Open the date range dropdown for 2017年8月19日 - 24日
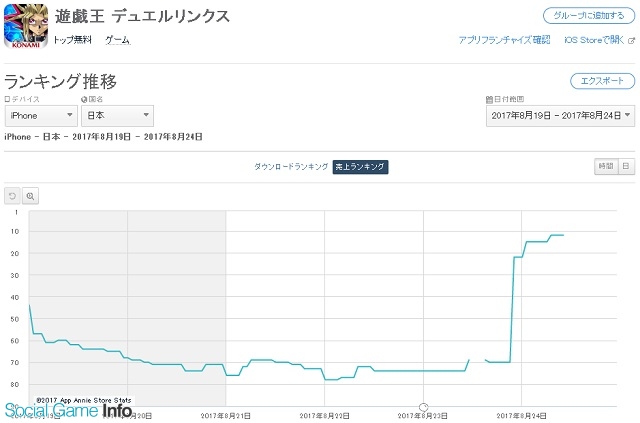The height and width of the screenshot is (423, 640). tap(560, 117)
